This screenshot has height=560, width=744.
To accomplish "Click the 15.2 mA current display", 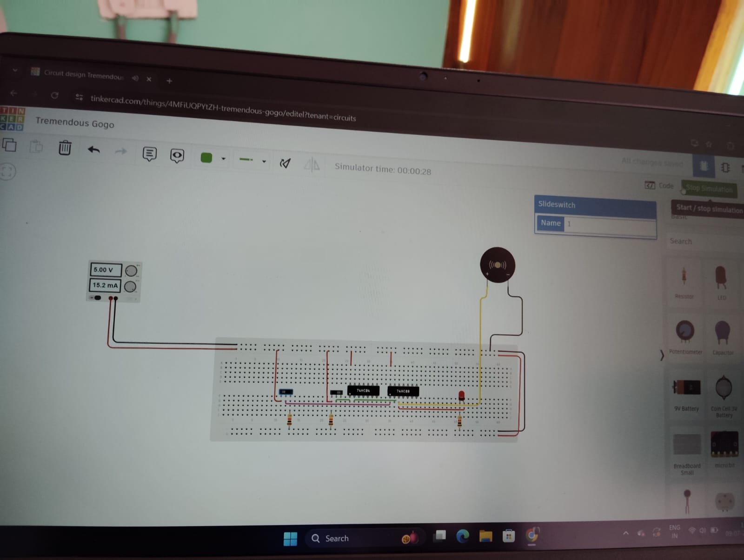I will point(105,285).
